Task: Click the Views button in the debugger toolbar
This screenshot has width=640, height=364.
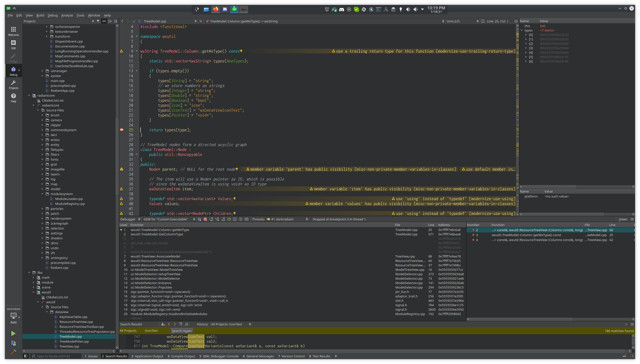Action: pos(623,219)
